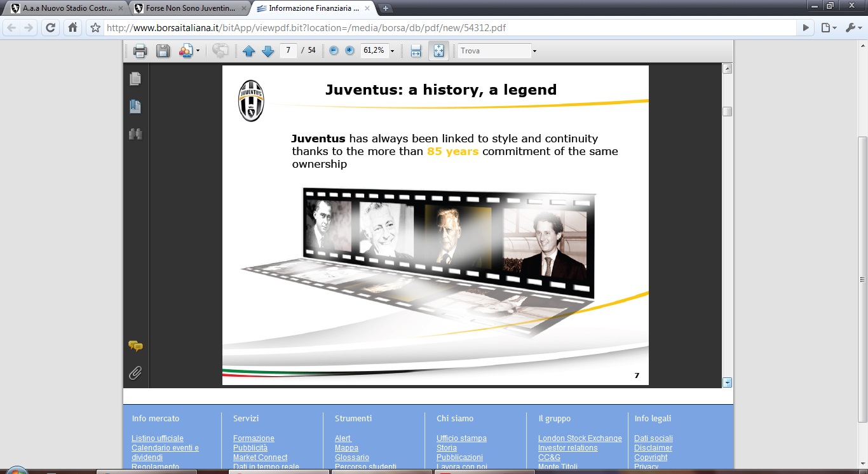Open the binoculars search panel

(x=135, y=134)
